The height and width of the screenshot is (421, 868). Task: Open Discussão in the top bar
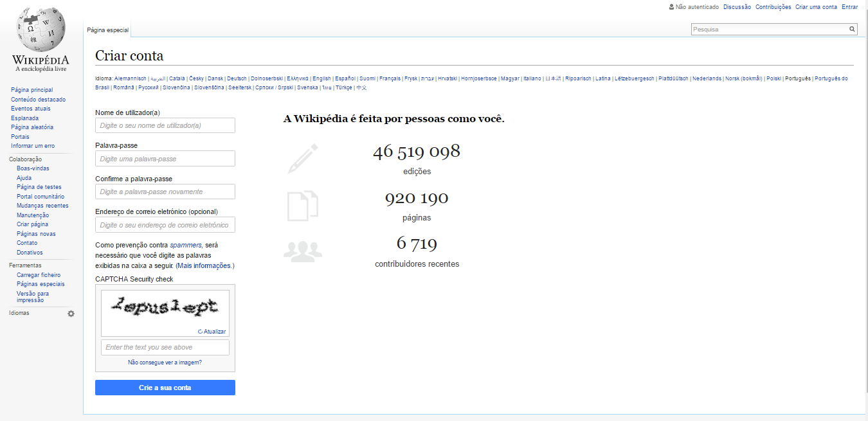tap(737, 7)
